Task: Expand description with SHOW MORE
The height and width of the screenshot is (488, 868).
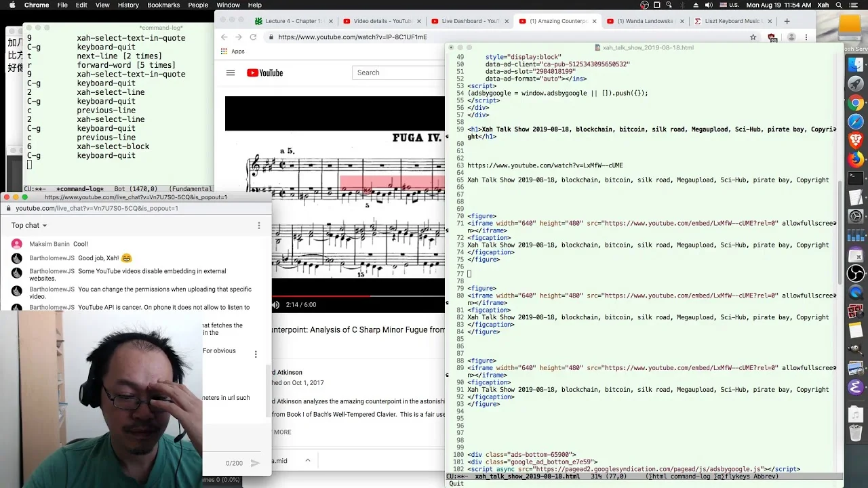Action: [x=282, y=432]
